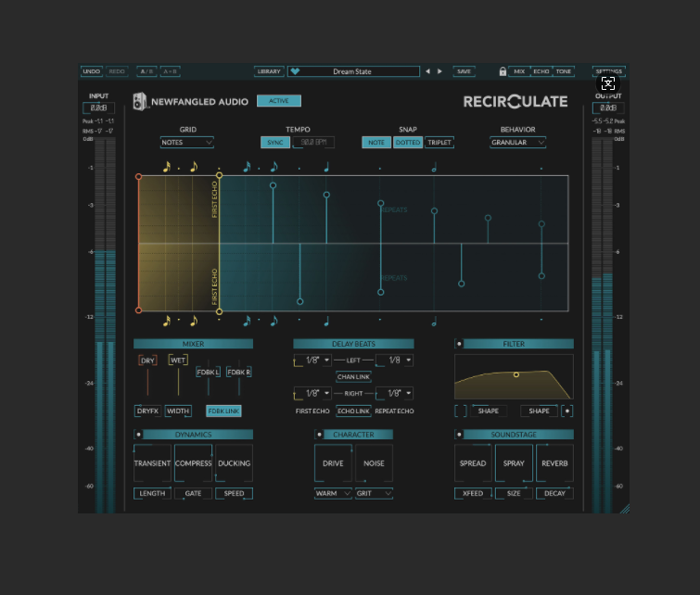This screenshot has height=595, width=700.
Task: Open the Left first echo 1/8 dropdown
Action: pos(312,361)
